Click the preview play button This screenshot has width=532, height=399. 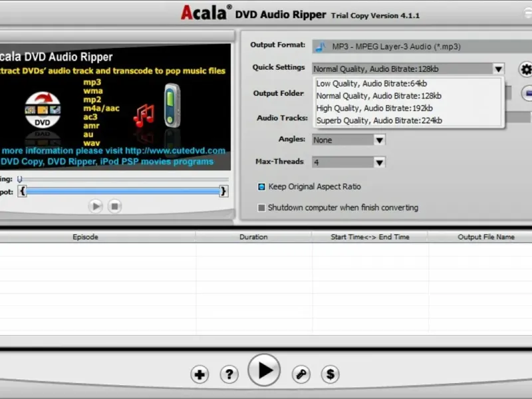tap(96, 206)
